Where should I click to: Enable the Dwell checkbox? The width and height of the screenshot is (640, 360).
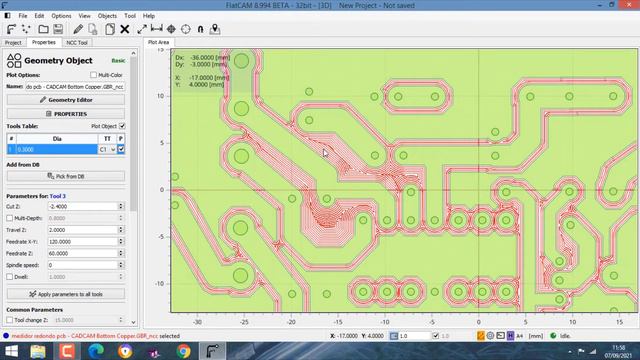[9, 277]
